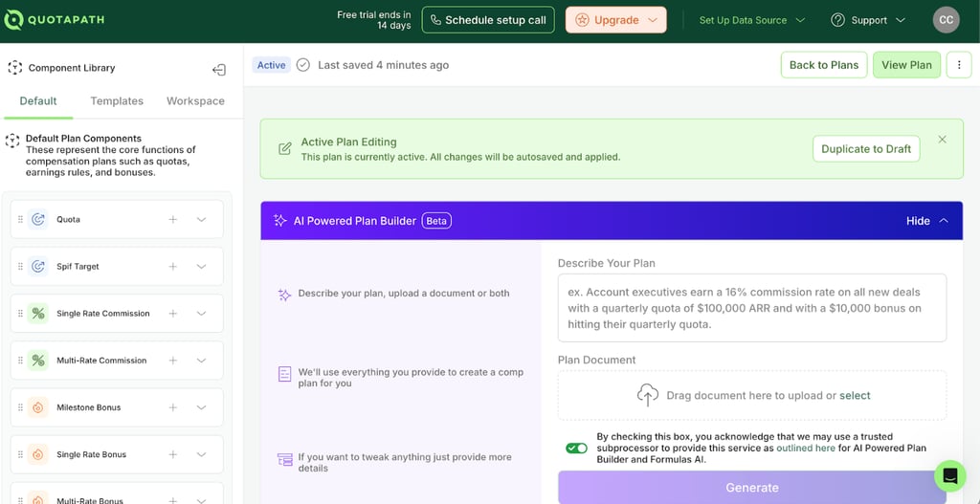
Task: Open the Support dropdown
Action: (868, 20)
